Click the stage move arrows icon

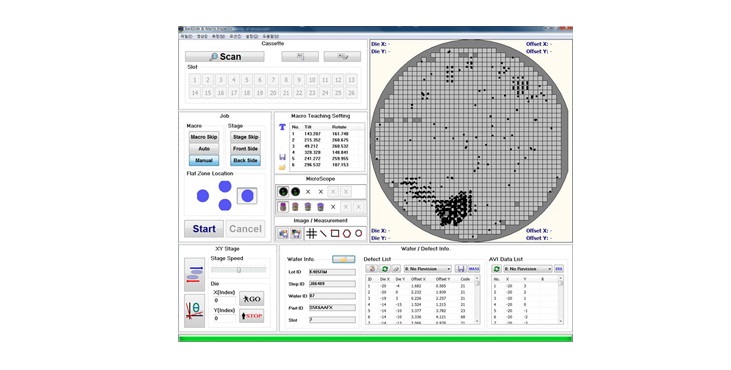(194, 274)
